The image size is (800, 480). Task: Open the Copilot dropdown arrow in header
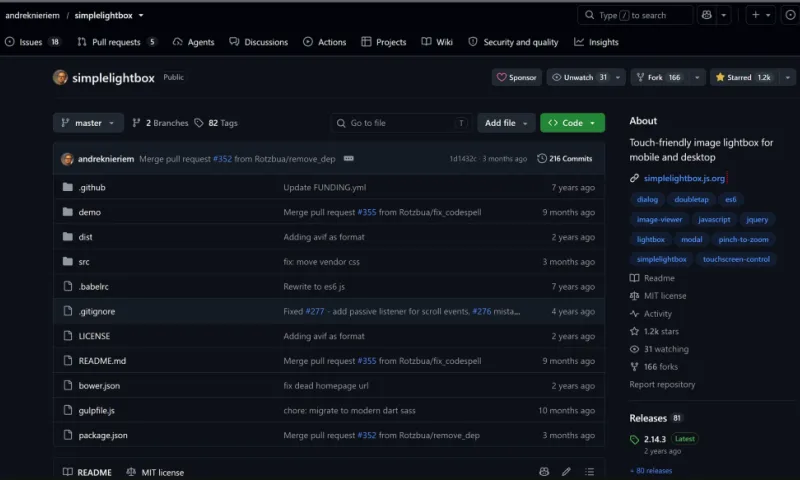pyautogui.click(x=723, y=15)
